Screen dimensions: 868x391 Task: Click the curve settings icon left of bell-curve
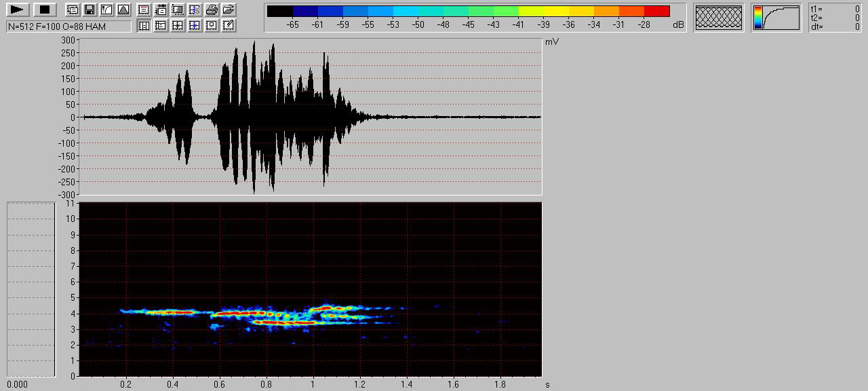(x=106, y=10)
